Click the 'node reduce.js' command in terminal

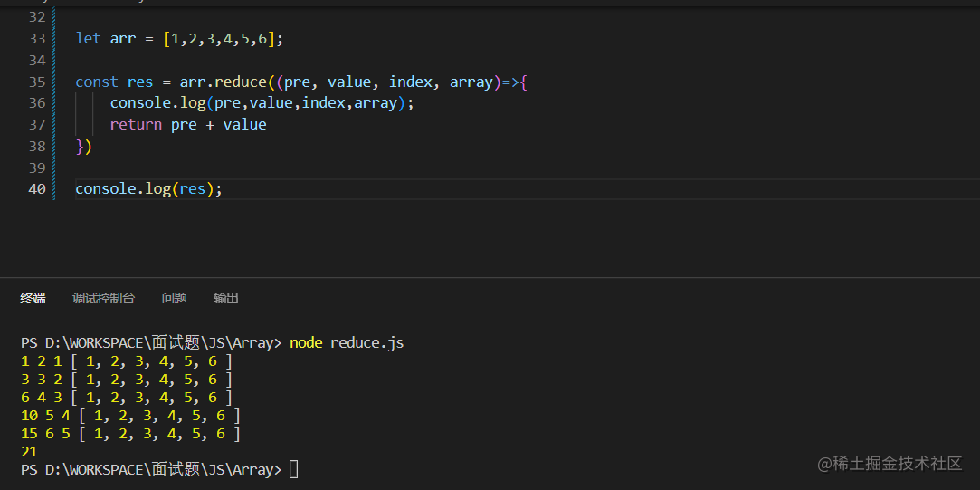tap(347, 343)
